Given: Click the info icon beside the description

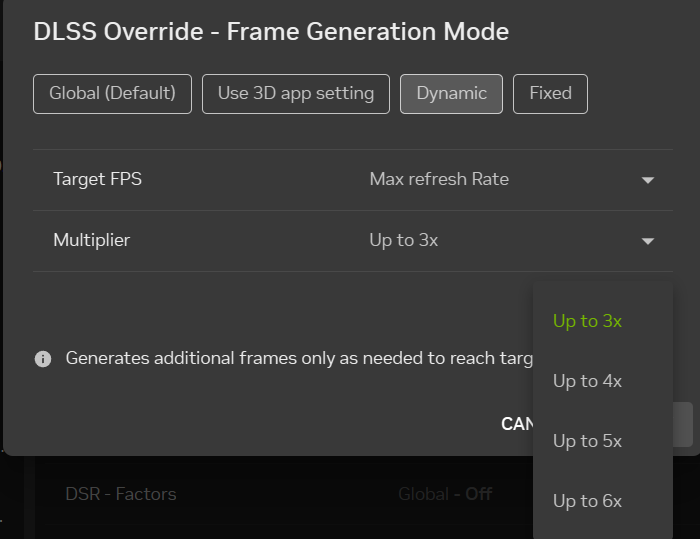Looking at the screenshot, I should pos(43,358).
